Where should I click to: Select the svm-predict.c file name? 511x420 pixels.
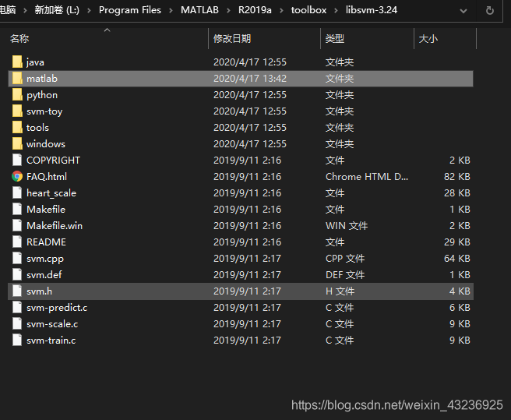tap(57, 308)
